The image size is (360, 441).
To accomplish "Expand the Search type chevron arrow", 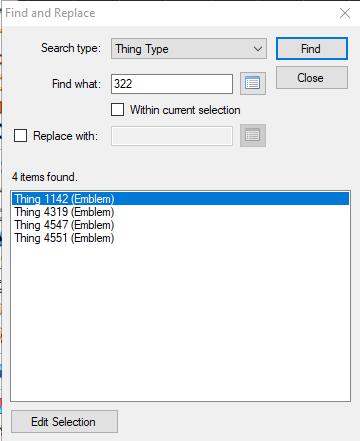I will 258,49.
